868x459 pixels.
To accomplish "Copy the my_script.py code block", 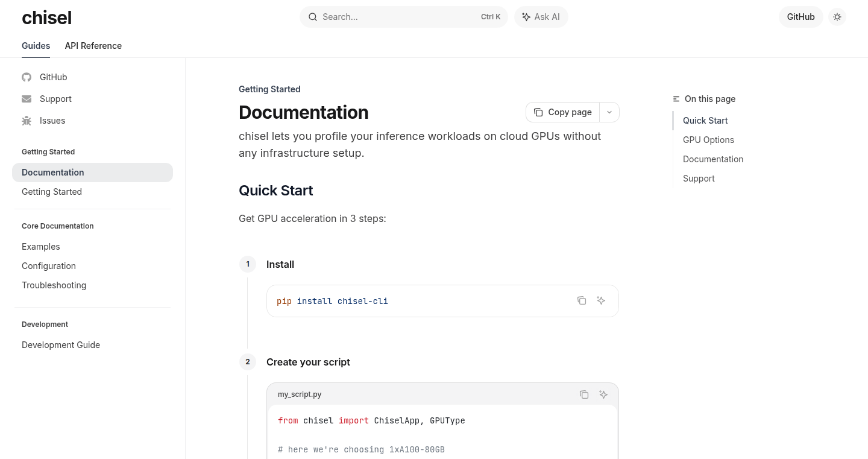I will (584, 394).
